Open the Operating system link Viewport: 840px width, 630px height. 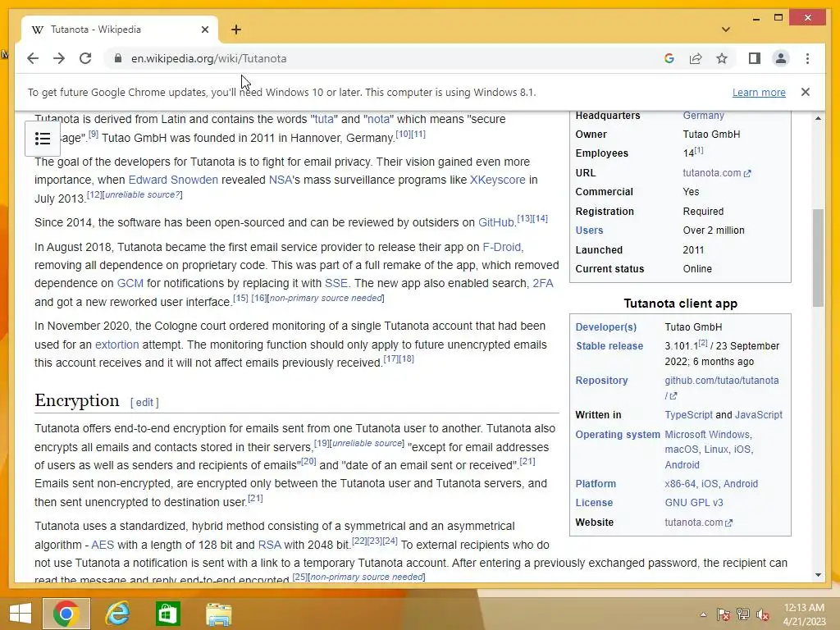pyautogui.click(x=618, y=435)
